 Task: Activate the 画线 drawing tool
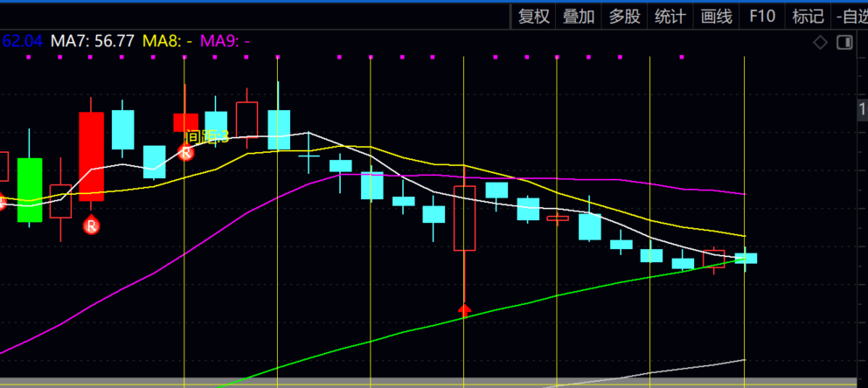click(717, 16)
